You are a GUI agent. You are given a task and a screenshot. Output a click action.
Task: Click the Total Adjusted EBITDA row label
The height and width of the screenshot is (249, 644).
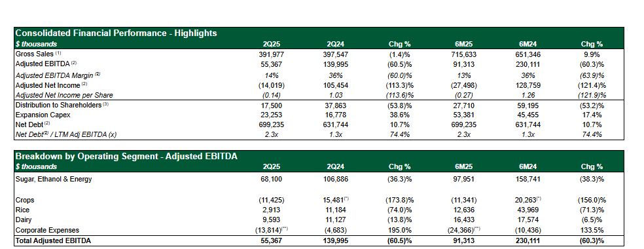click(53, 240)
